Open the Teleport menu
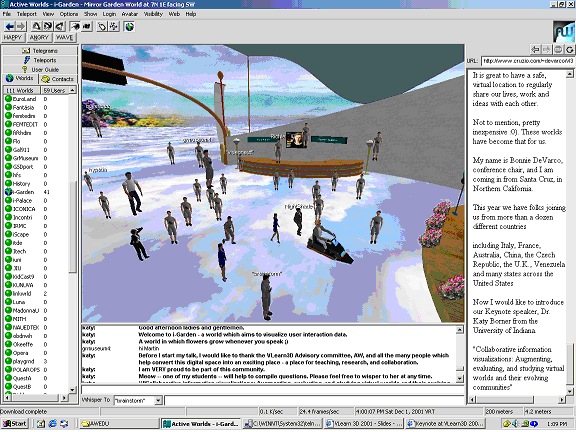576x432 pixels. pos(26,14)
